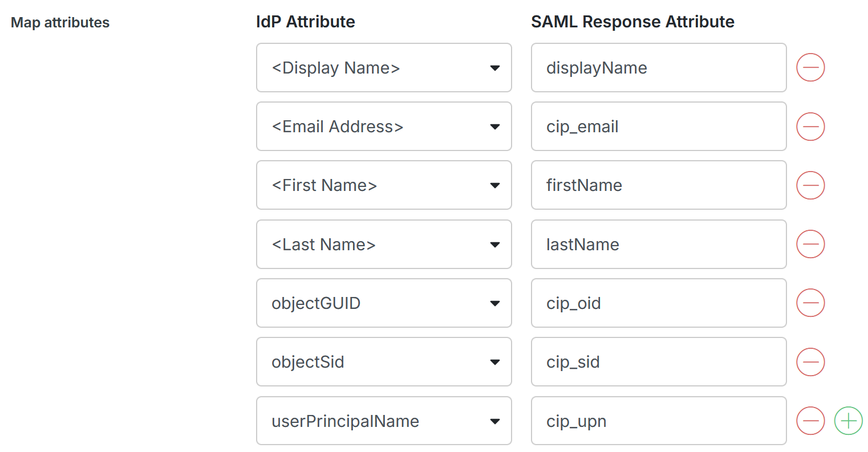868x452 pixels.
Task: Click the displayName SAML response field
Action: [x=659, y=67]
